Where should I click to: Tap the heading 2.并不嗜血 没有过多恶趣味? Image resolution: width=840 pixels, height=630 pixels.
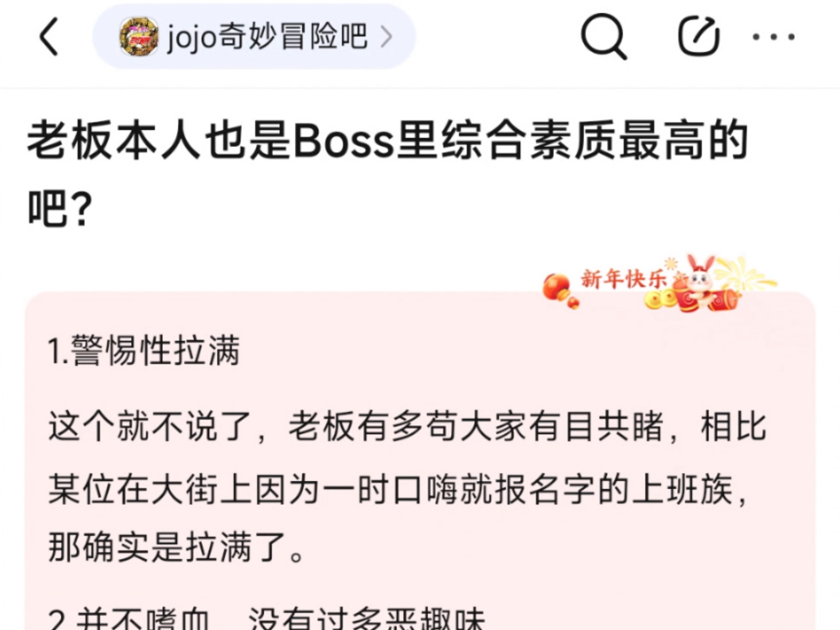(267, 619)
